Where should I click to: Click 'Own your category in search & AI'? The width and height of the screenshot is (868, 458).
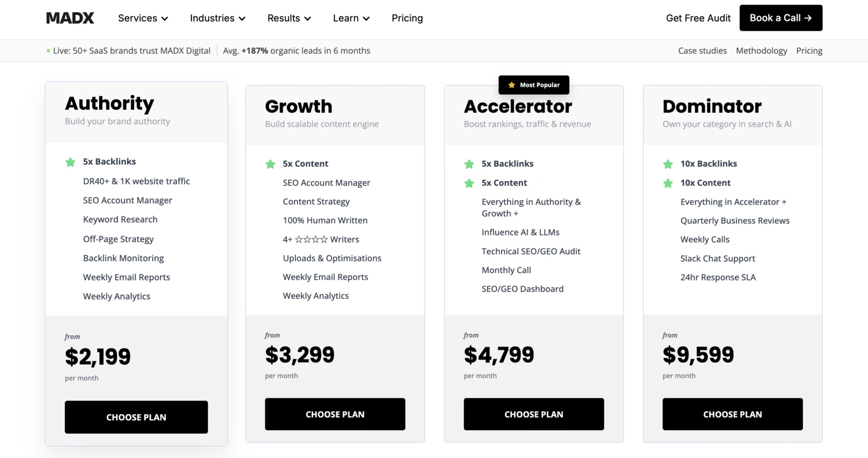click(x=727, y=124)
